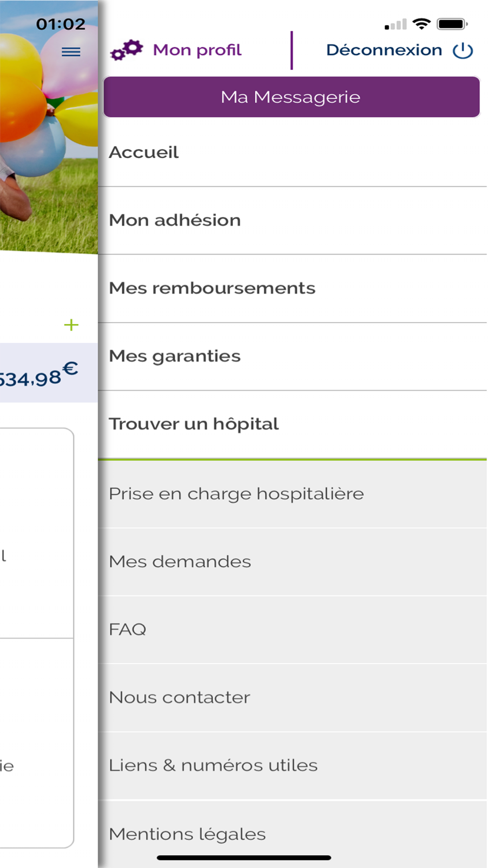Screen dimensions: 488x868
Task: Show Mentions légales
Action: pyautogui.click(x=187, y=834)
